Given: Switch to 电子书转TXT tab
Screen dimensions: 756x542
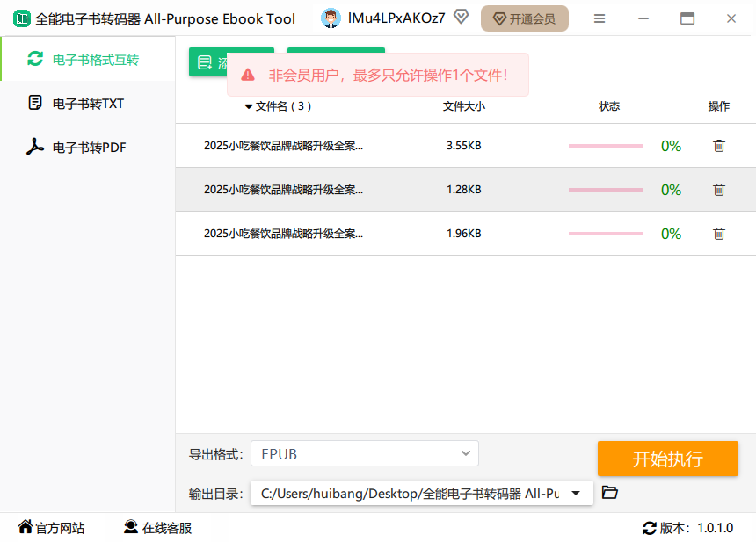Looking at the screenshot, I should click(88, 104).
